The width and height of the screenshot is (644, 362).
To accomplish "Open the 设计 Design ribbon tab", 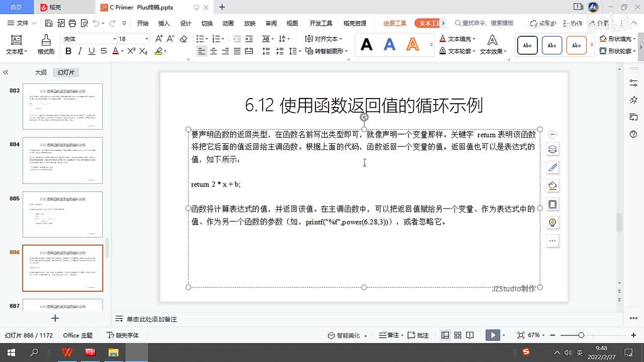I will tap(186, 23).
